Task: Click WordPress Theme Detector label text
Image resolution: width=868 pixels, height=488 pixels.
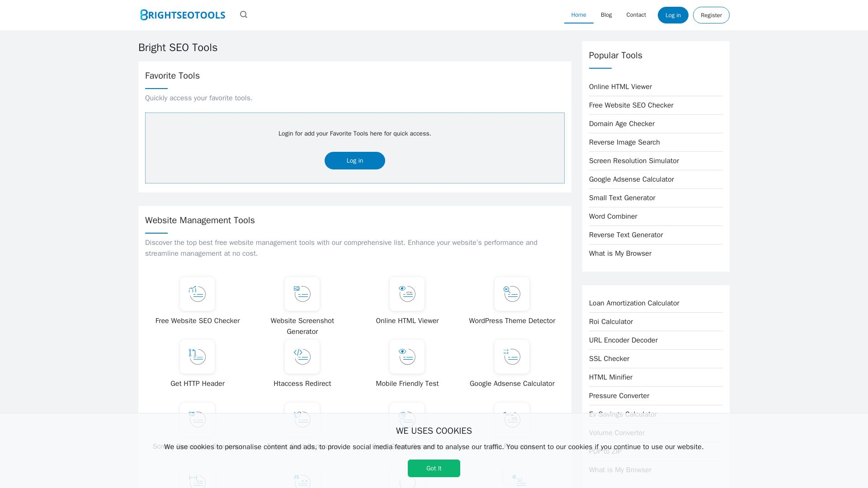Action: point(512,321)
